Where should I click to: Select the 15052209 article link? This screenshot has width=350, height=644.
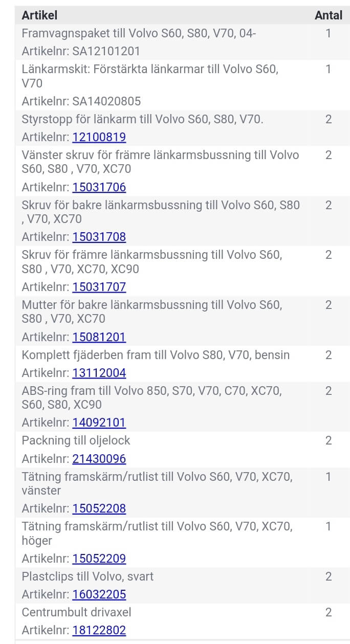click(99, 559)
